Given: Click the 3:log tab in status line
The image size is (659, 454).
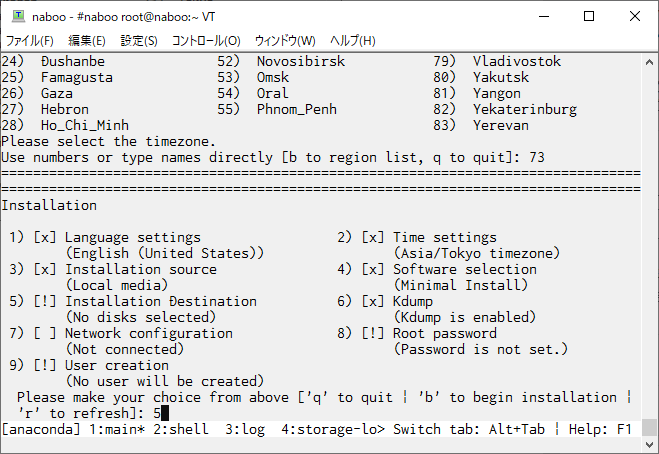Looking at the screenshot, I should tap(245, 429).
